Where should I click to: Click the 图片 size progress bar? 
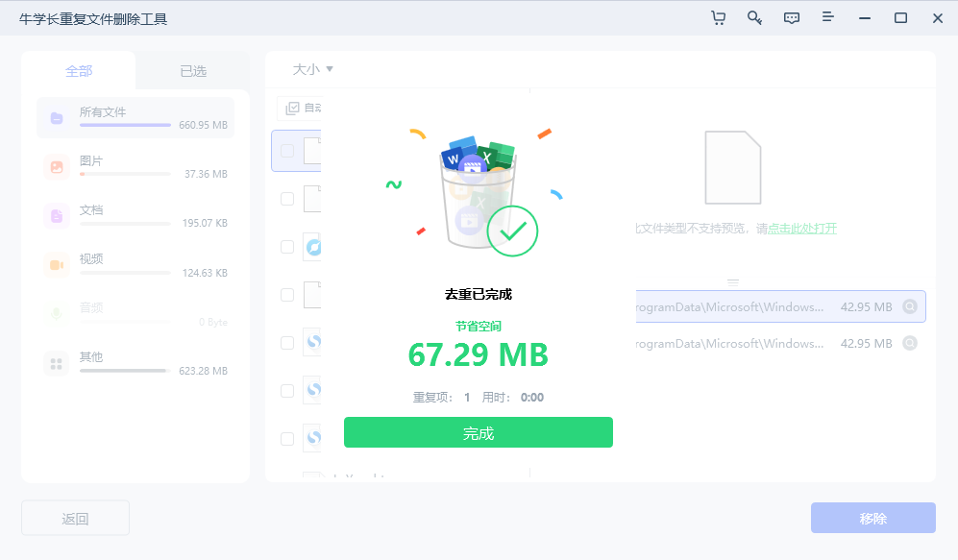click(x=125, y=174)
